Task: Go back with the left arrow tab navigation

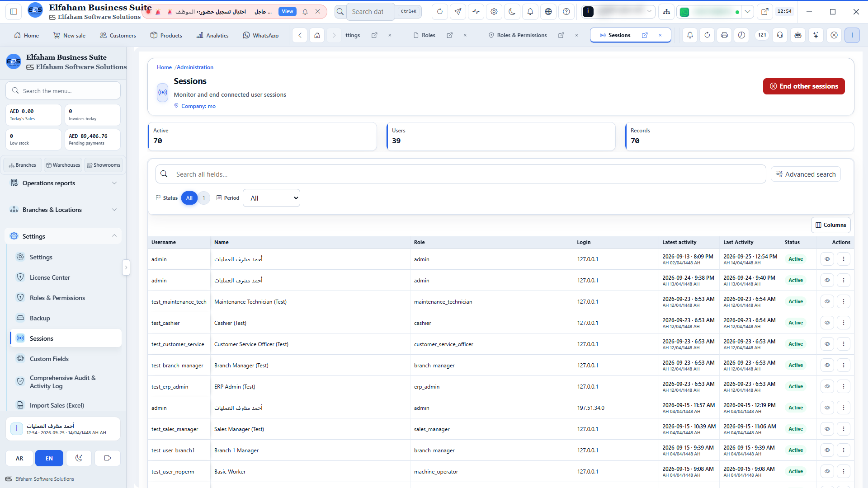Action: point(300,35)
